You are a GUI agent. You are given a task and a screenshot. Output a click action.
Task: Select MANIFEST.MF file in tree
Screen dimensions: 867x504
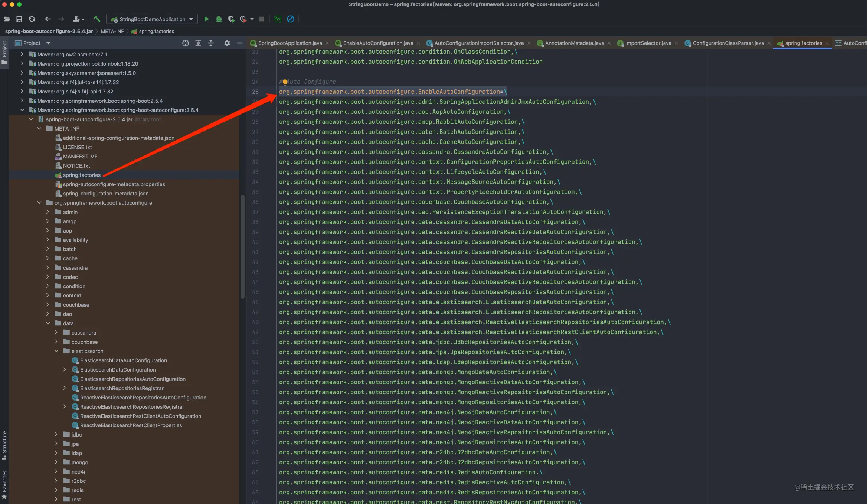(80, 156)
